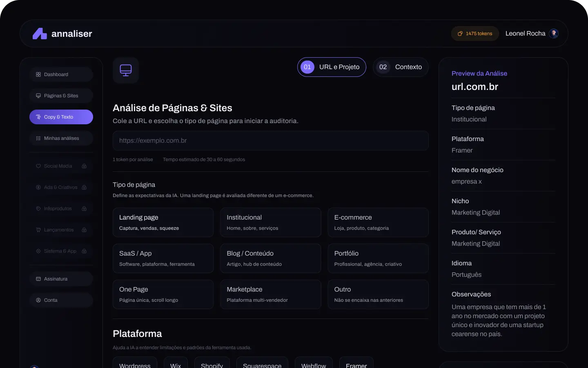
Task: Choose the Outro type card
Action: (378, 294)
